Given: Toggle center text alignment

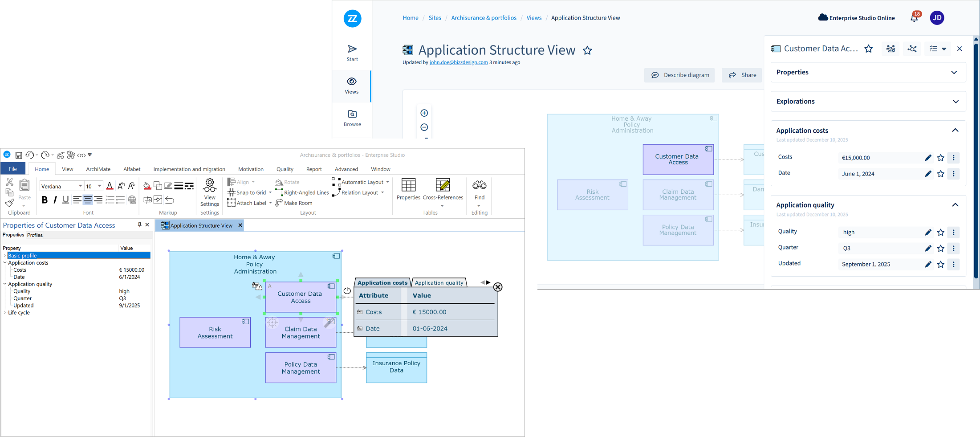Looking at the screenshot, I should 88,200.
